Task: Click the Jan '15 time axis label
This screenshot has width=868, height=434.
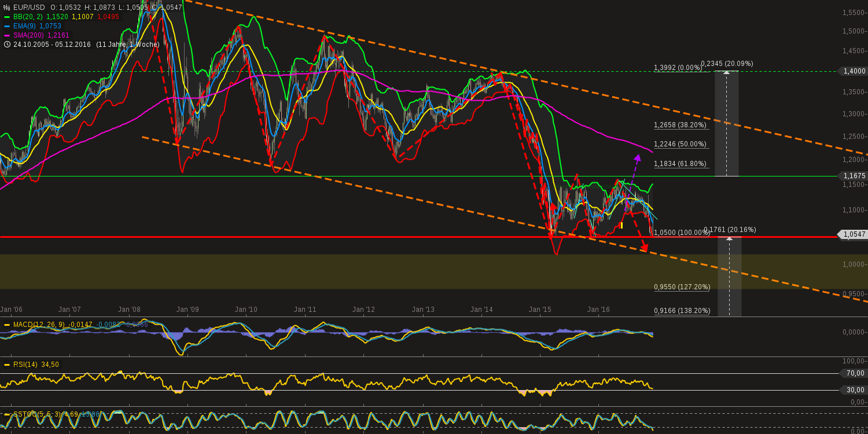Action: tap(540, 310)
